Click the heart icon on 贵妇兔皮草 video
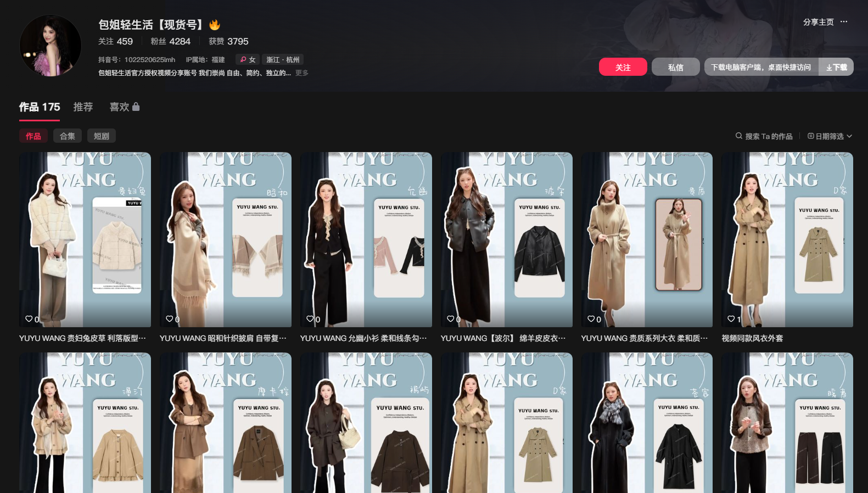This screenshot has width=868, height=493. click(x=29, y=319)
